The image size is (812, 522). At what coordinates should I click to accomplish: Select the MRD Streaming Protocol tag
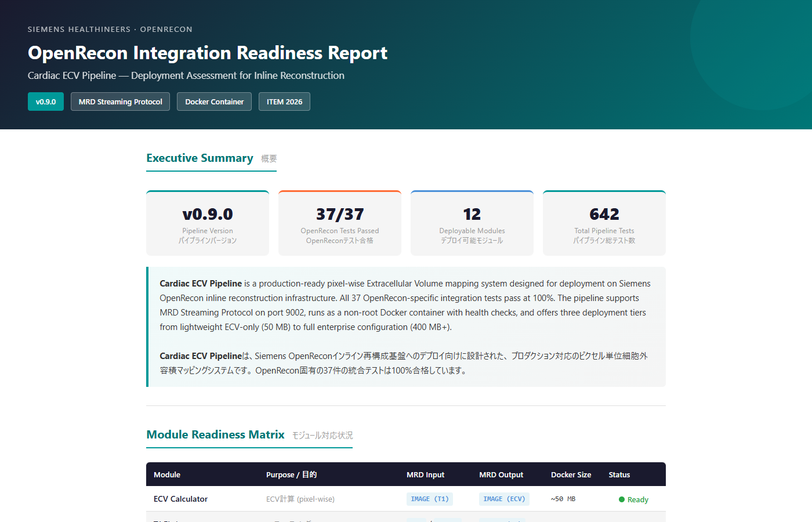[120, 101]
